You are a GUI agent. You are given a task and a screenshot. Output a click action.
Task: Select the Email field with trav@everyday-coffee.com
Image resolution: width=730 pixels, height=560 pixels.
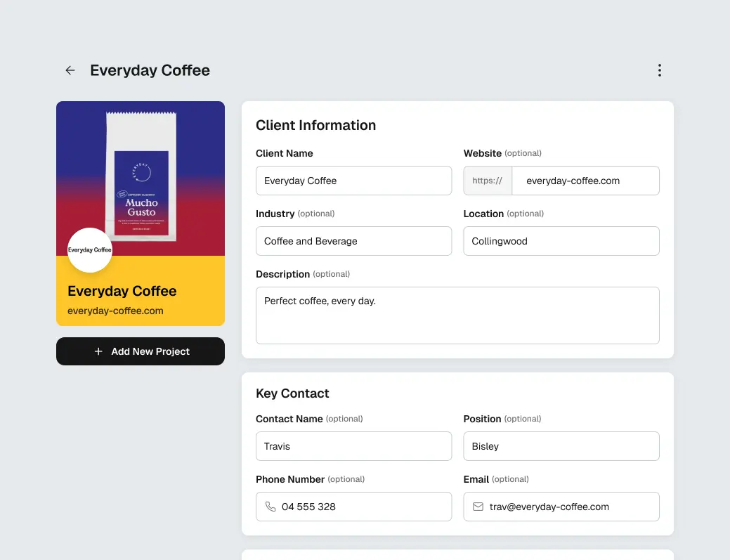pyautogui.click(x=561, y=507)
